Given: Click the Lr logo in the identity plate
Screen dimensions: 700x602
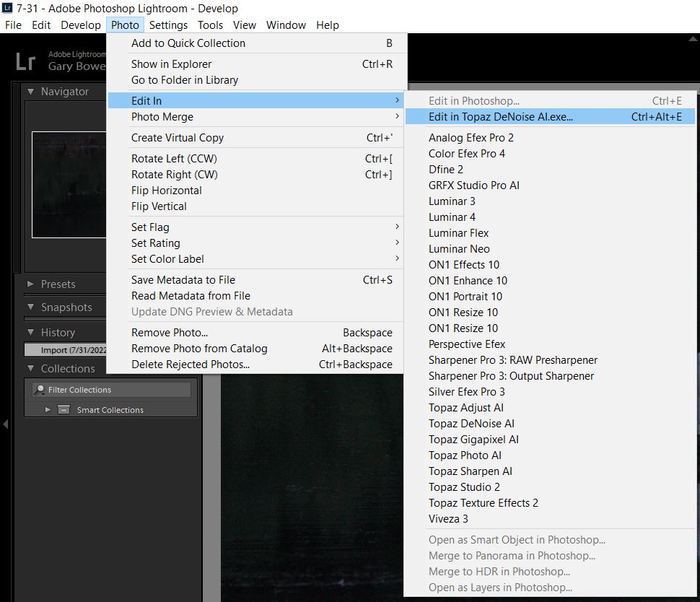Looking at the screenshot, I should (25, 61).
